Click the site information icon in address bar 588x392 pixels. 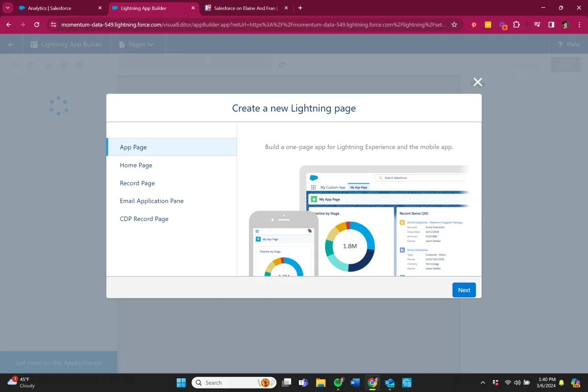click(53, 24)
